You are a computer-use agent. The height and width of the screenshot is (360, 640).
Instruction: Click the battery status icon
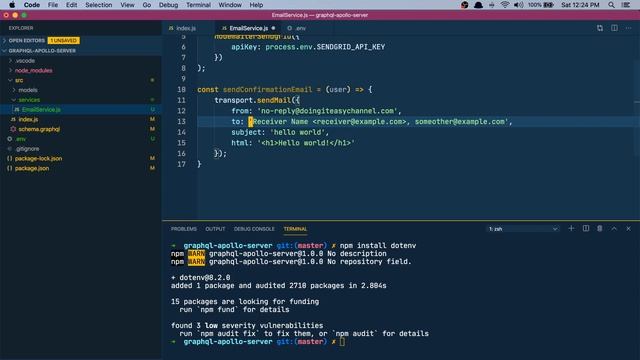click(549, 5)
